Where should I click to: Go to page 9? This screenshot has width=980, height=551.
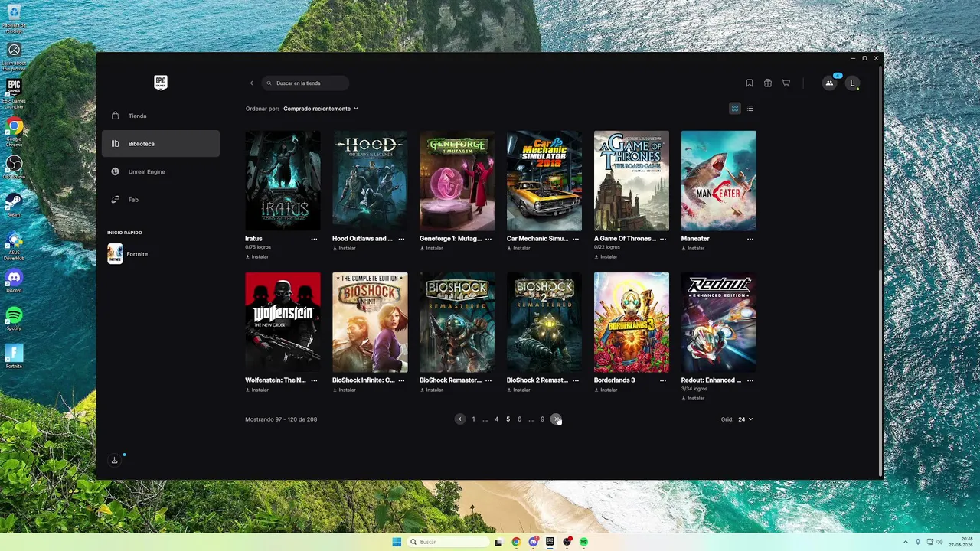(542, 419)
